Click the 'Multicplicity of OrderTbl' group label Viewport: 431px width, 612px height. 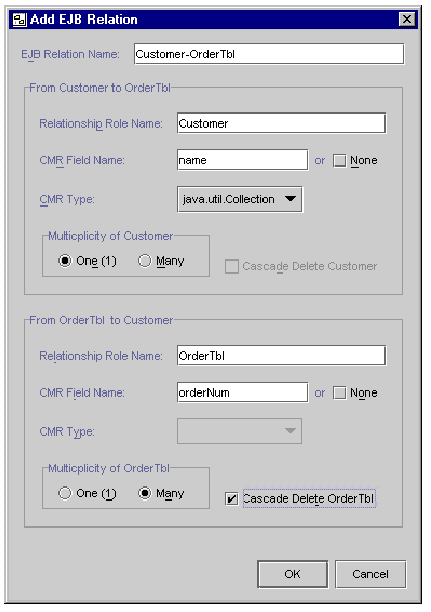109,468
